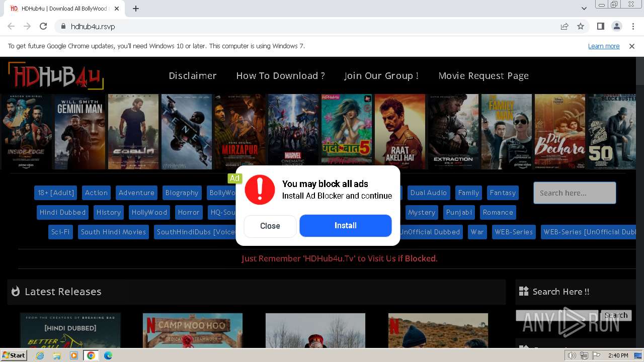This screenshot has width=644, height=362.
Task: Open the Windows Start menu
Action: pyautogui.click(x=14, y=355)
